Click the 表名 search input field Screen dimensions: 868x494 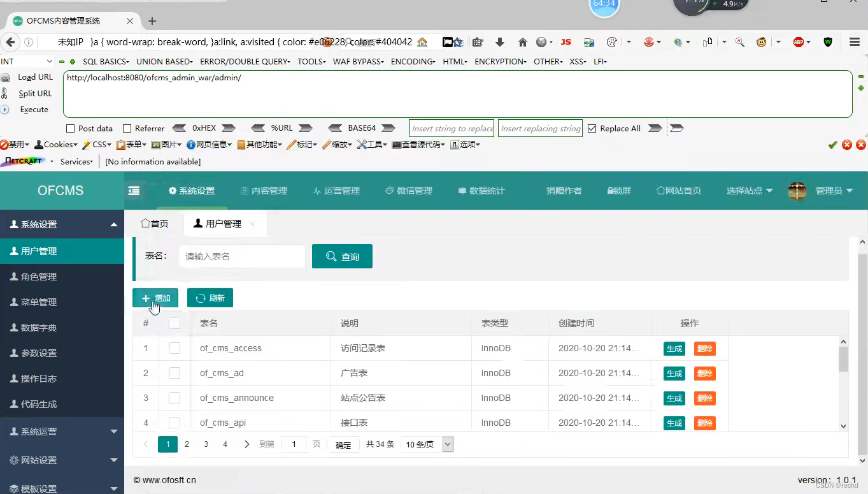pos(242,256)
